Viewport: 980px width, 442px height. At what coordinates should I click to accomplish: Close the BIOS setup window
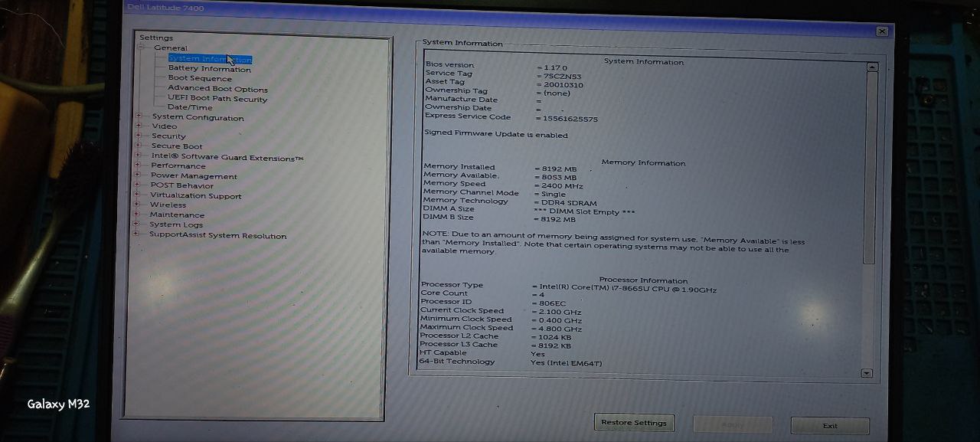(882, 31)
